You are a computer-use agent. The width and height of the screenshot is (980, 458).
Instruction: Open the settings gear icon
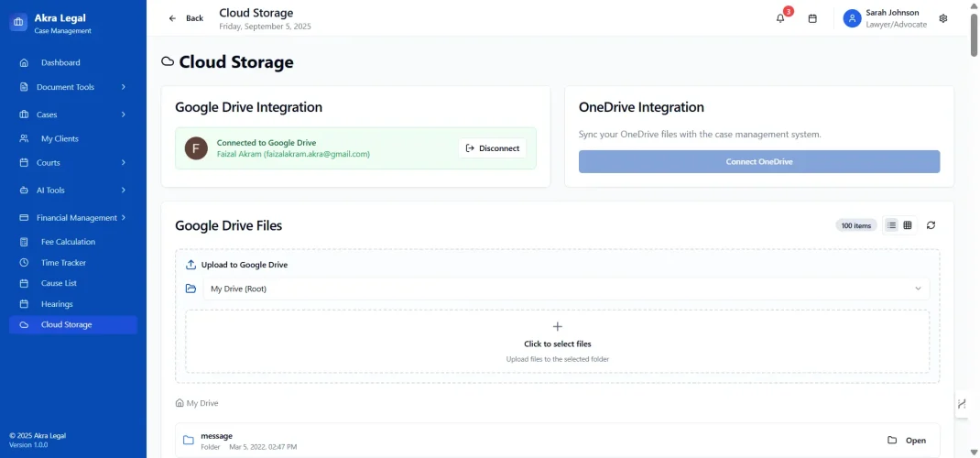coord(943,18)
